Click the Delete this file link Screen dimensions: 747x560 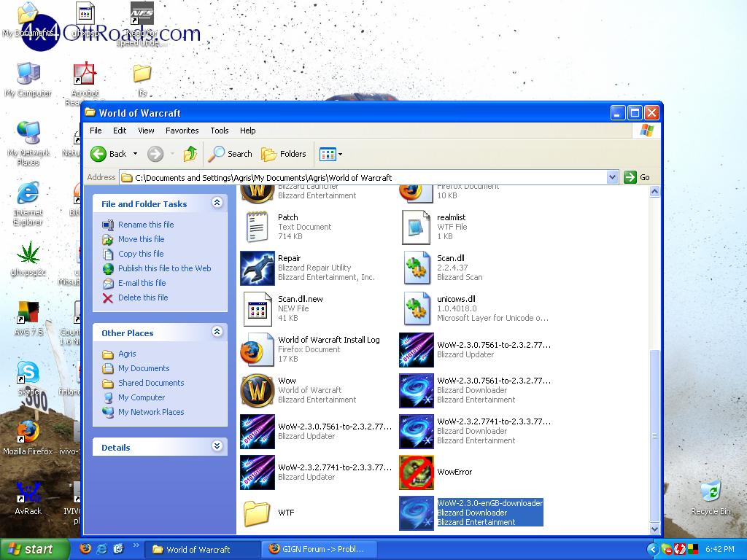143,297
